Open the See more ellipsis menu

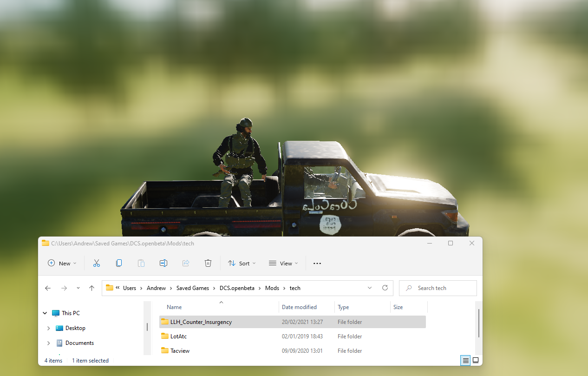coord(317,264)
